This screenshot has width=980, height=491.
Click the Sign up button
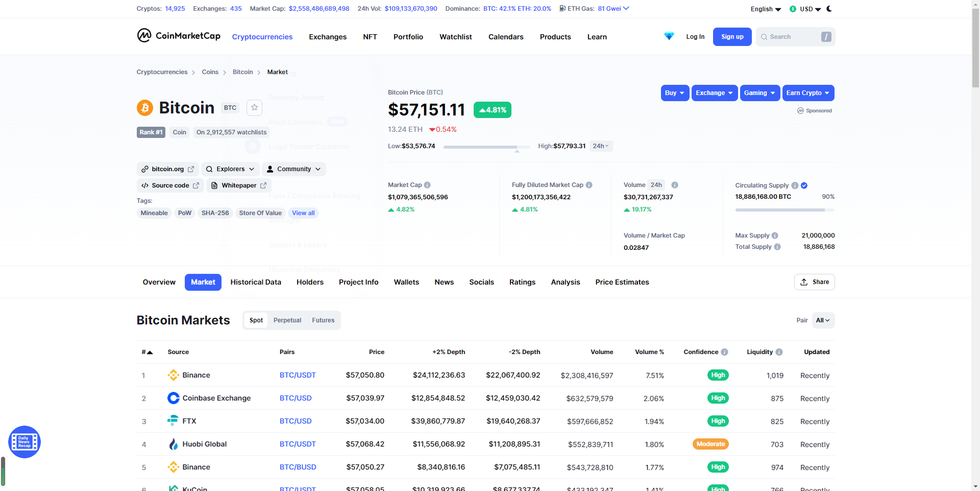(732, 37)
